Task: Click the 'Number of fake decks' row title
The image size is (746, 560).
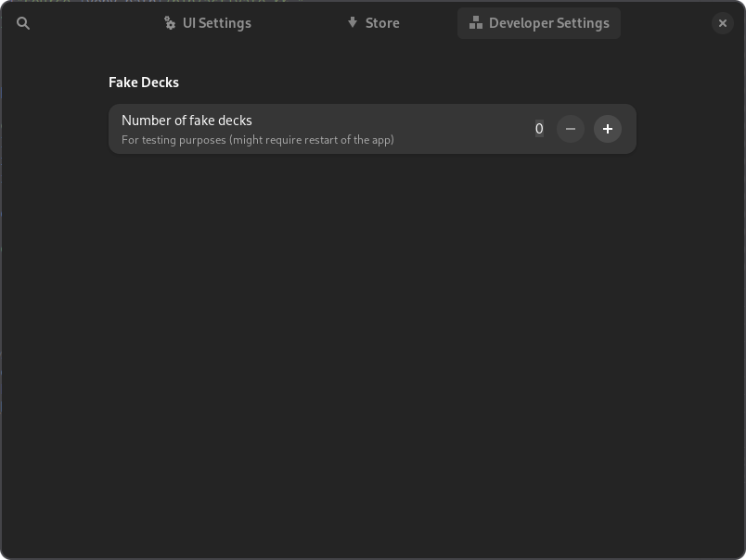Action: click(x=186, y=121)
